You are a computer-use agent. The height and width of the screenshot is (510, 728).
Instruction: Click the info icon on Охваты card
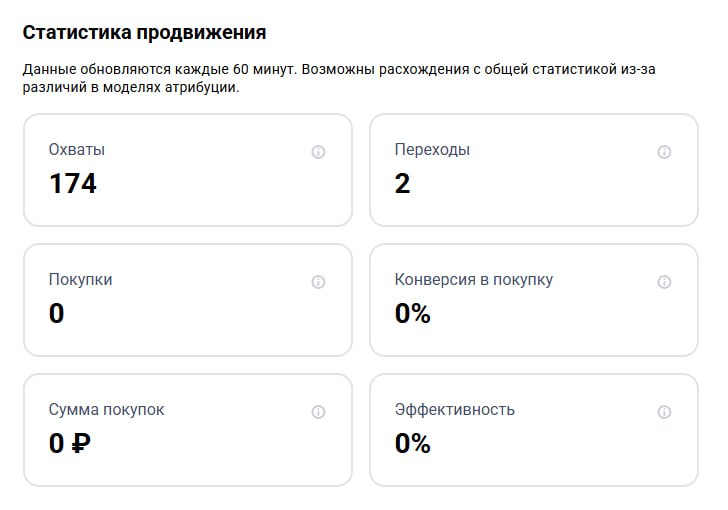coord(318,152)
